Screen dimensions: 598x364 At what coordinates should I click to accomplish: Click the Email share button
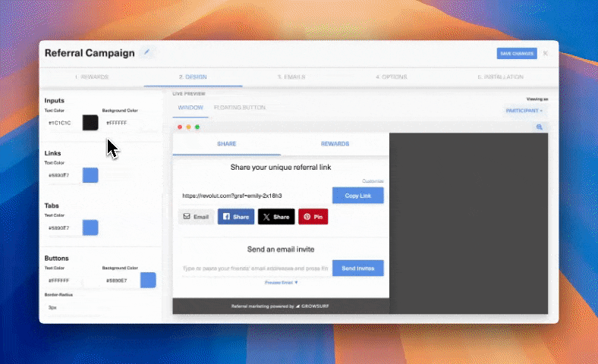coord(196,216)
